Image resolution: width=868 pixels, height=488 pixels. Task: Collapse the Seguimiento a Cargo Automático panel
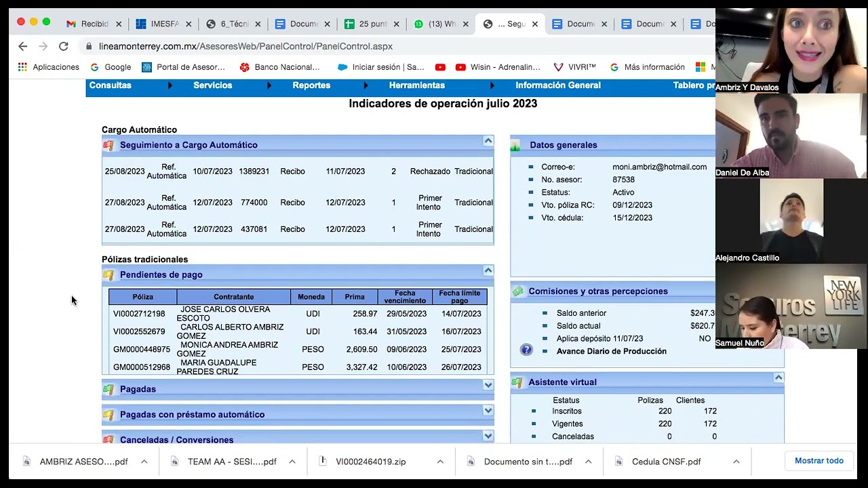click(488, 141)
